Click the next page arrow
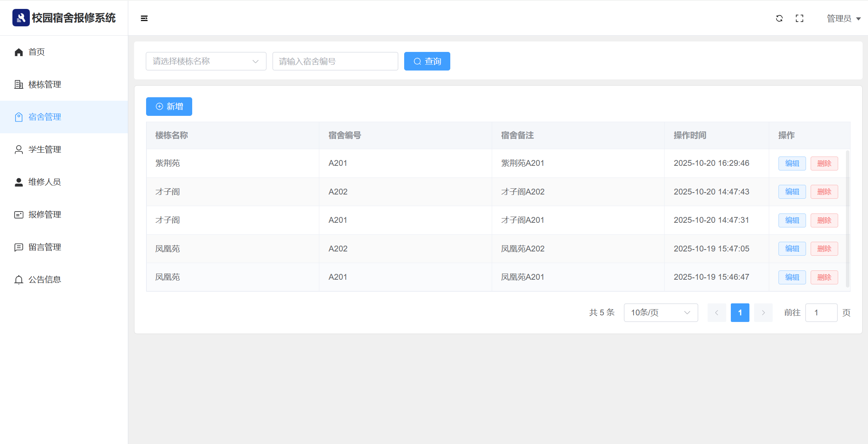 click(763, 313)
